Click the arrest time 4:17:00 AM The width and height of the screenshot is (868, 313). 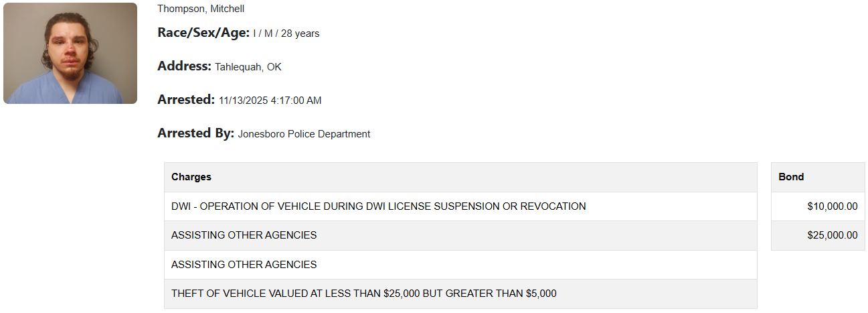(296, 101)
